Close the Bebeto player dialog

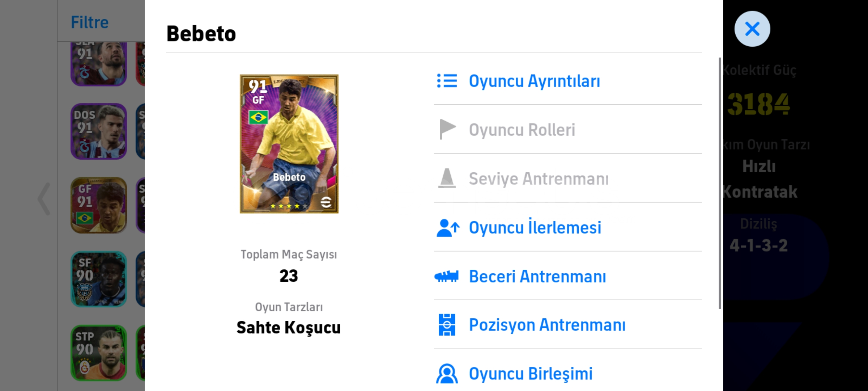point(752,29)
